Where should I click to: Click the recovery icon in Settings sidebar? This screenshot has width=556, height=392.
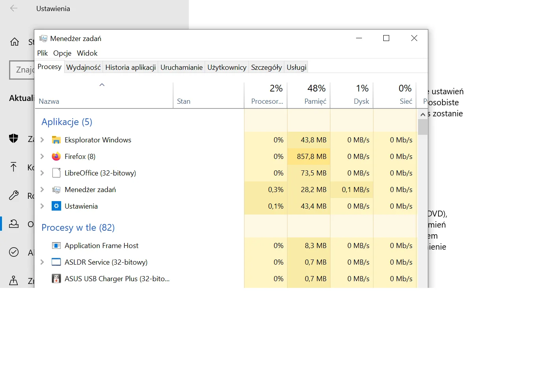[14, 224]
